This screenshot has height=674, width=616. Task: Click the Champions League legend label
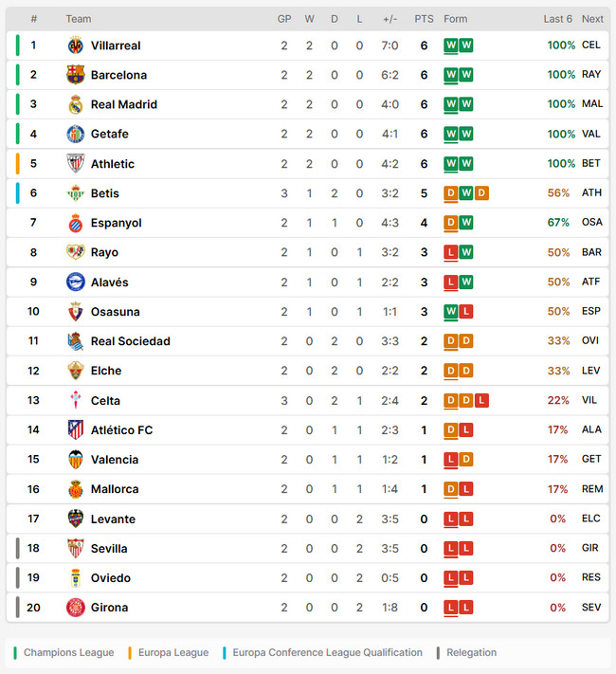point(68,652)
